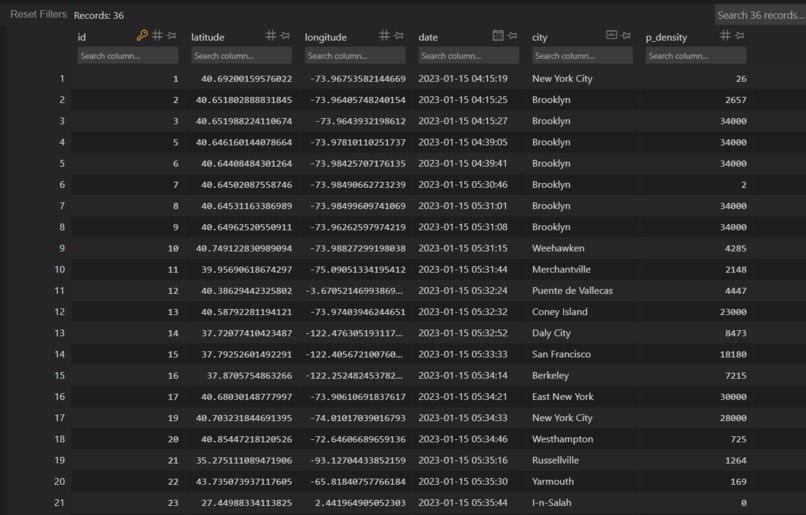Focus the city column search box
This screenshot has width=806, height=515.
[x=582, y=56]
